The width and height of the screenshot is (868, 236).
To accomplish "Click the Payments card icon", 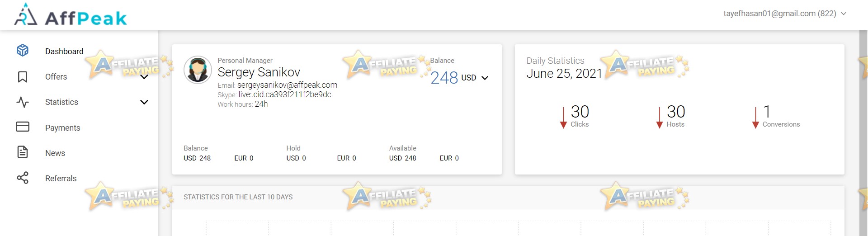I will click(x=23, y=127).
